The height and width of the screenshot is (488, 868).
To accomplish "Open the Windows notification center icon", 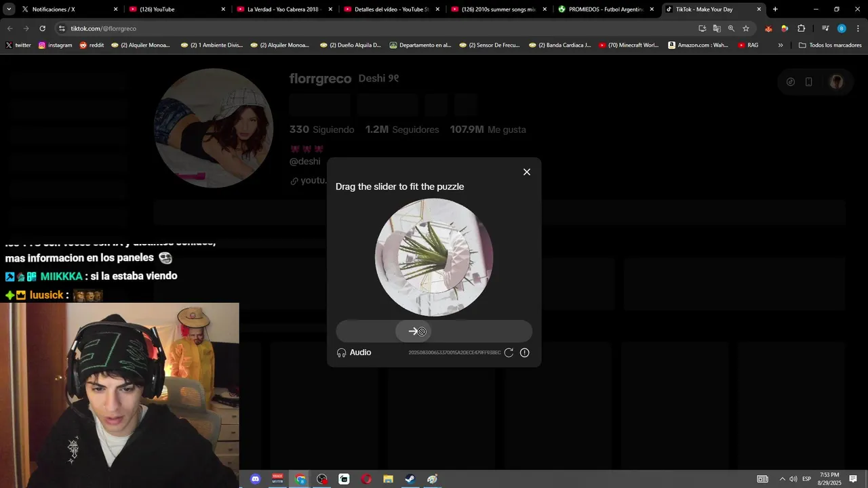I will [853, 479].
